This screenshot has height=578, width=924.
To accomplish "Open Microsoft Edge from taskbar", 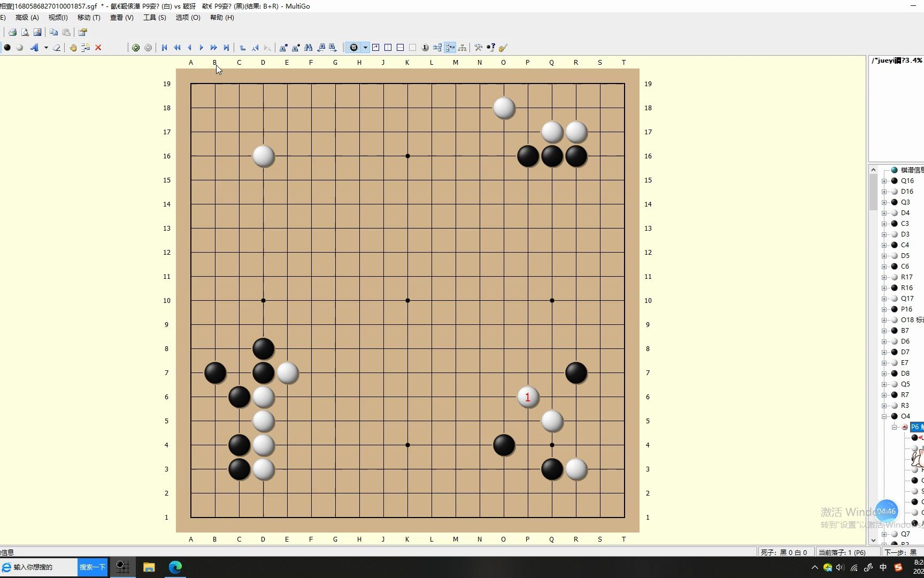I will pyautogui.click(x=175, y=567).
